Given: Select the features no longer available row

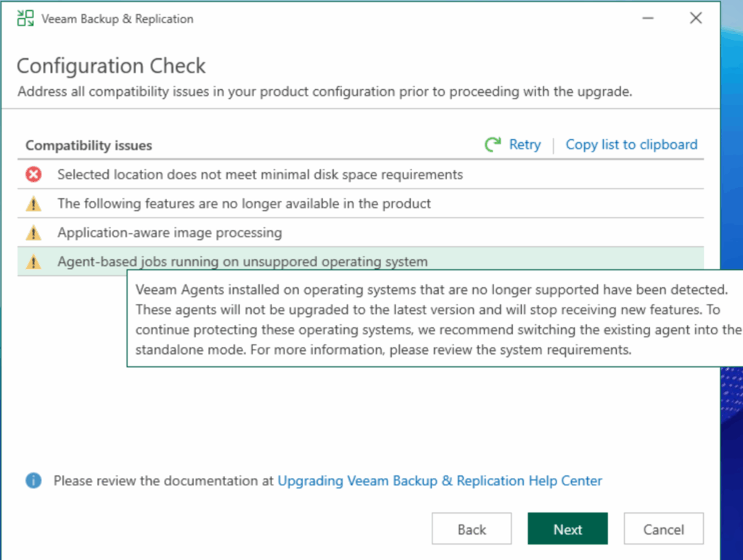Looking at the screenshot, I should pyautogui.click(x=244, y=204).
